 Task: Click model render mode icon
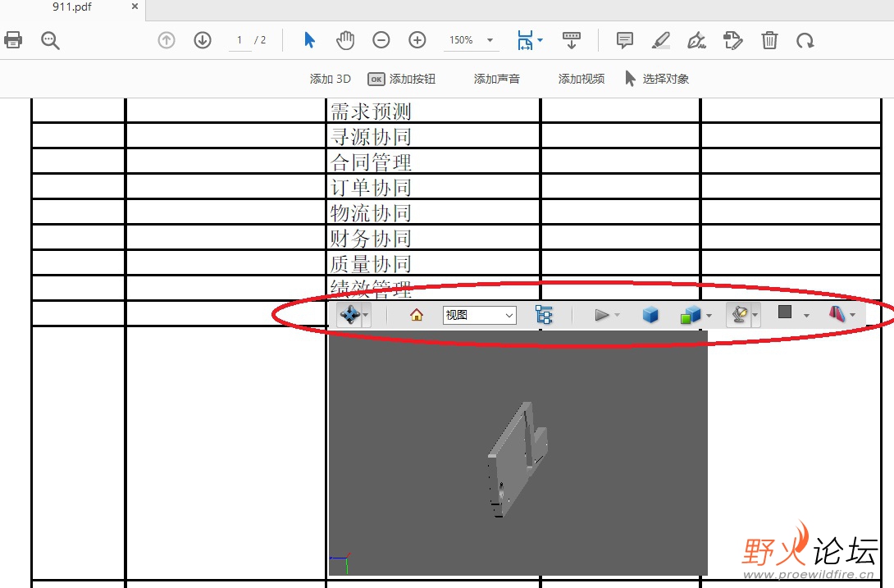pos(690,315)
